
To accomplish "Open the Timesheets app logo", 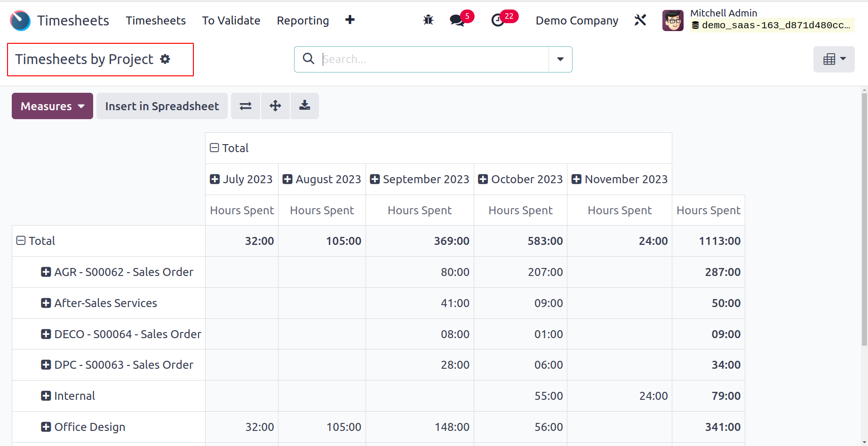I will (20, 21).
